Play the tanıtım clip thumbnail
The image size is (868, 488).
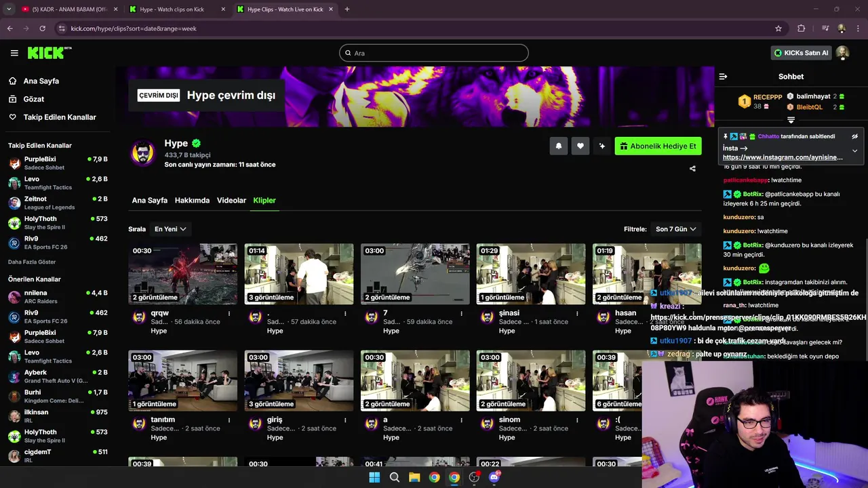pyautogui.click(x=183, y=380)
